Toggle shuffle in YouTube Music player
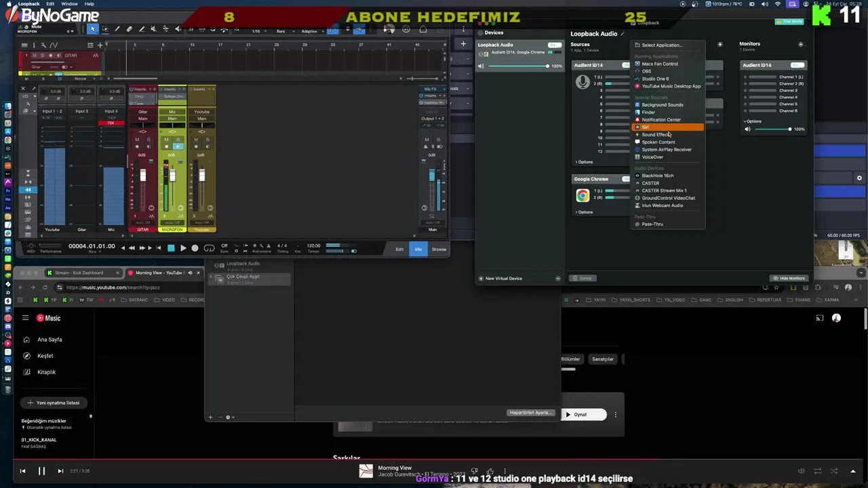This screenshot has height=488, width=868. click(x=833, y=471)
